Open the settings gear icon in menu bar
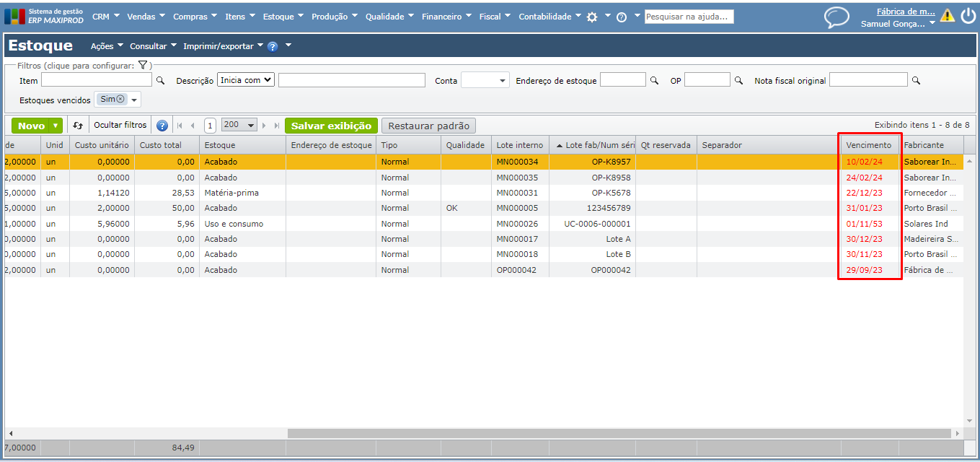Viewport: 980px width, 462px height. 592,17
